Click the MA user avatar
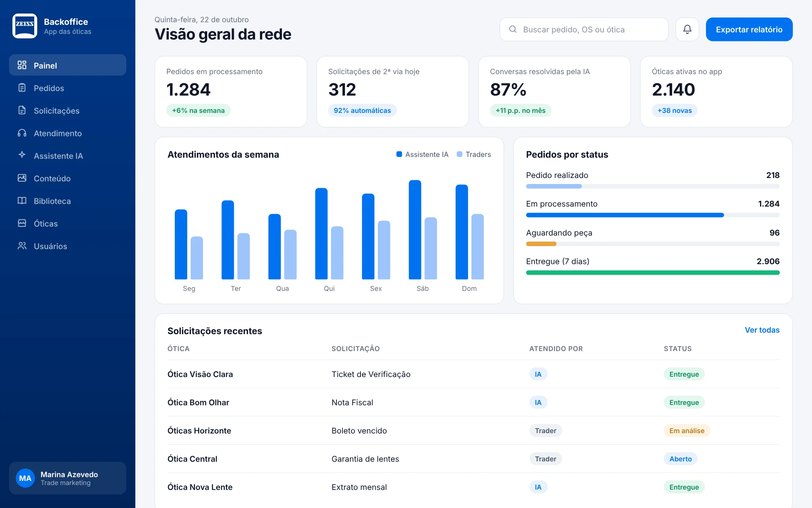Image resolution: width=812 pixels, height=508 pixels. [x=25, y=478]
